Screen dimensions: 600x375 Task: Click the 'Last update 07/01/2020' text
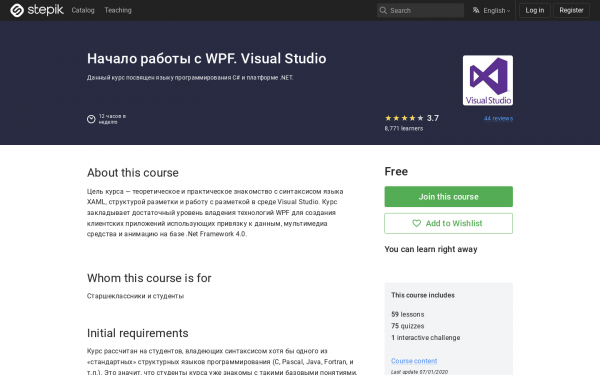click(x=419, y=372)
